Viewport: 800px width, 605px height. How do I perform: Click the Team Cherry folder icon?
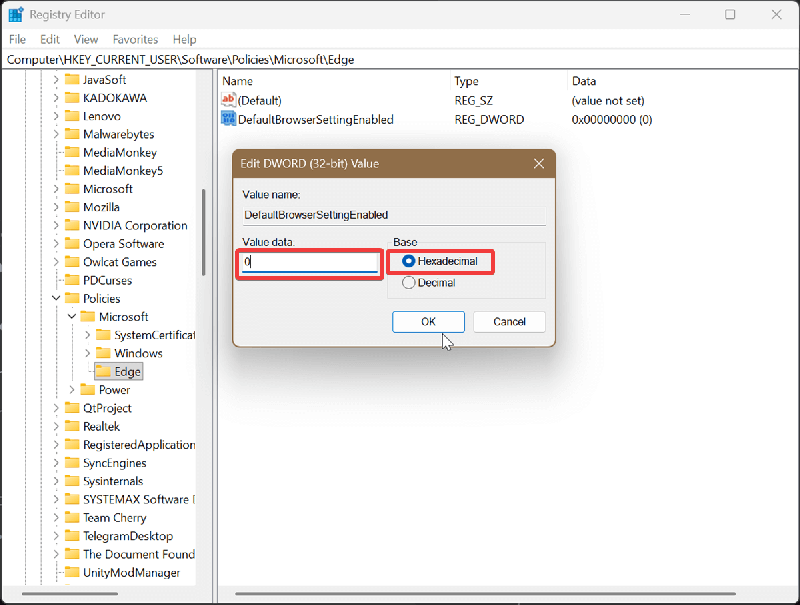[72, 518]
